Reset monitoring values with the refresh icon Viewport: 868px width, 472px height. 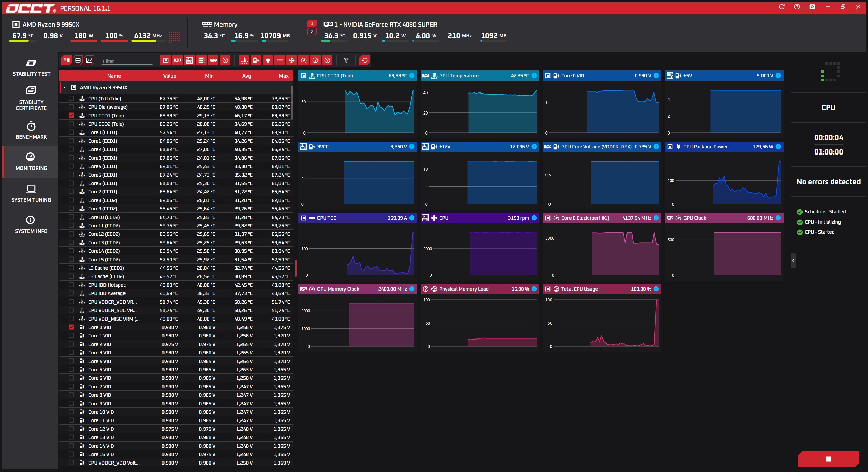coord(364,61)
